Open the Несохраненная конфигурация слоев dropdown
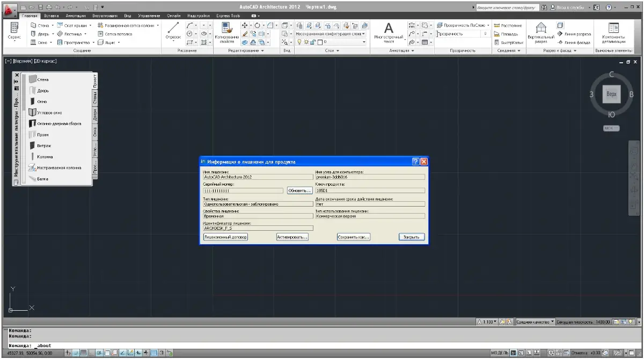 331,33
